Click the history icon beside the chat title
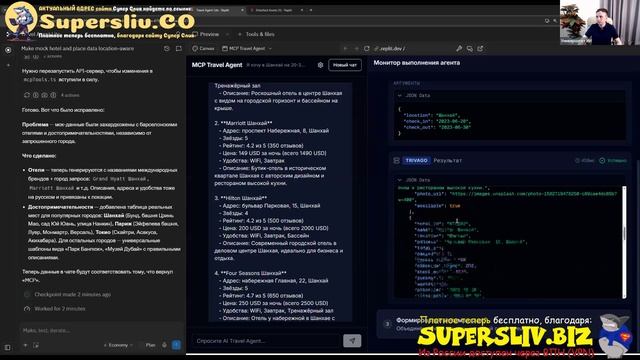This screenshot has width=640, height=360. point(167,49)
